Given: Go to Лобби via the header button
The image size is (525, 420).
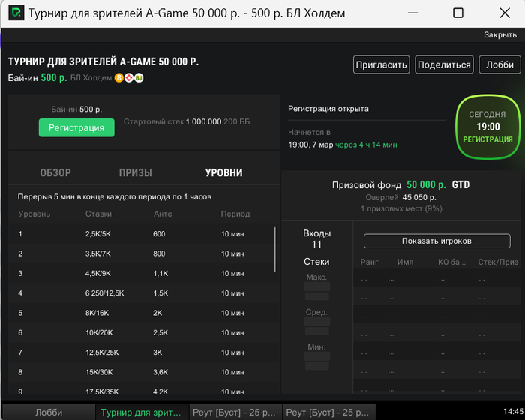Looking at the screenshot, I should 500,64.
